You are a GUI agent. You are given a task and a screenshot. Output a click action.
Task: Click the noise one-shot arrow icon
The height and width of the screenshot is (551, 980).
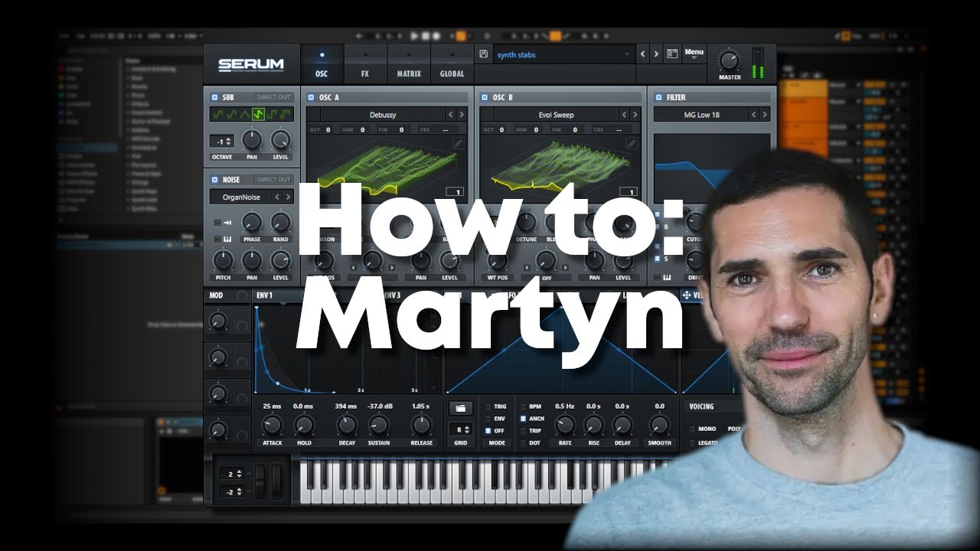tap(227, 223)
